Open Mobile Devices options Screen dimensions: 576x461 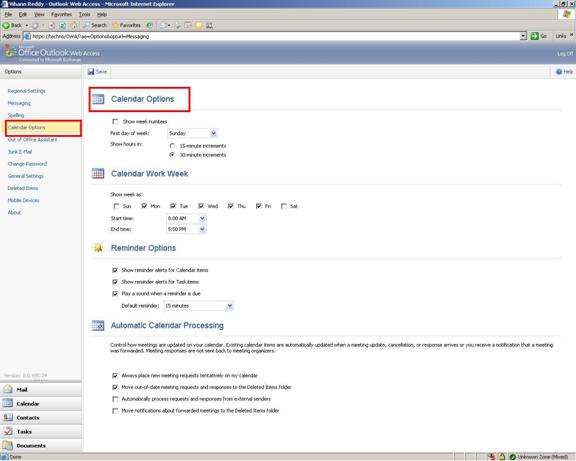(x=24, y=200)
